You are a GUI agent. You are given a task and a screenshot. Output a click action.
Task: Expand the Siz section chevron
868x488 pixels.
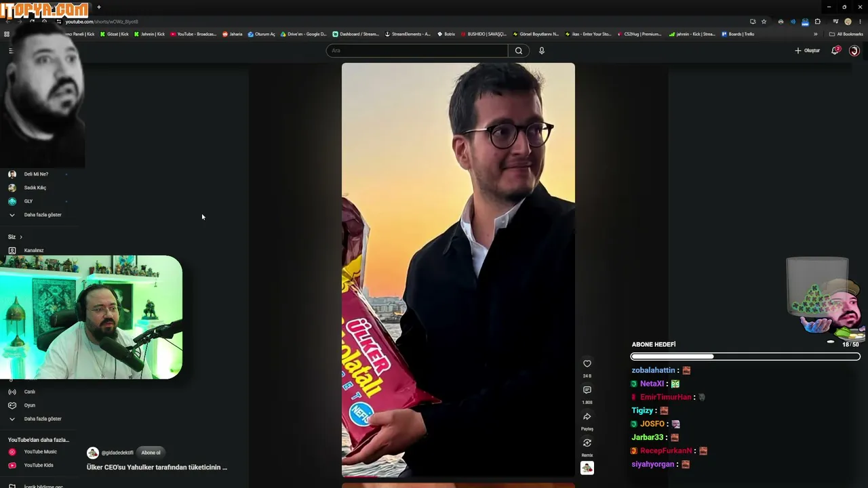(x=21, y=237)
